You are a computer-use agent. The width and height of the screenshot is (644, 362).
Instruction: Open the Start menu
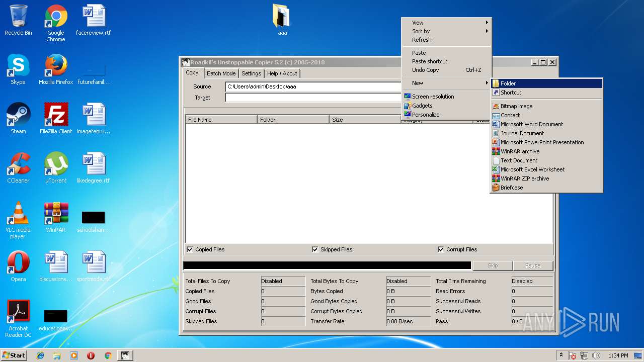click(x=14, y=355)
